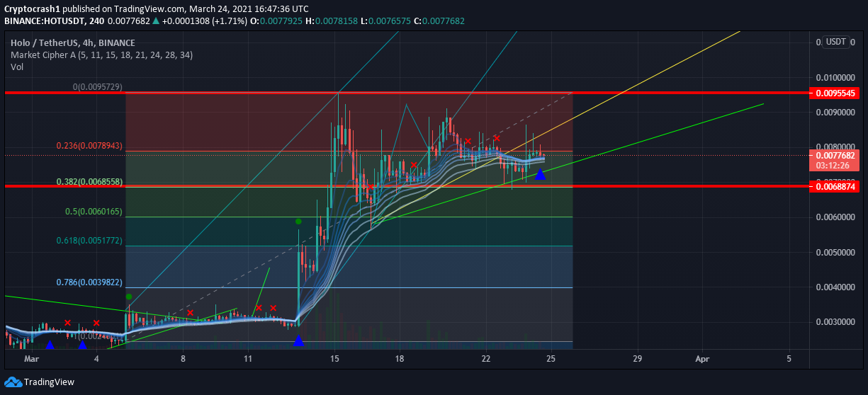Click the 29 date on time axis
Screen dimensions: 868x395
pos(638,359)
